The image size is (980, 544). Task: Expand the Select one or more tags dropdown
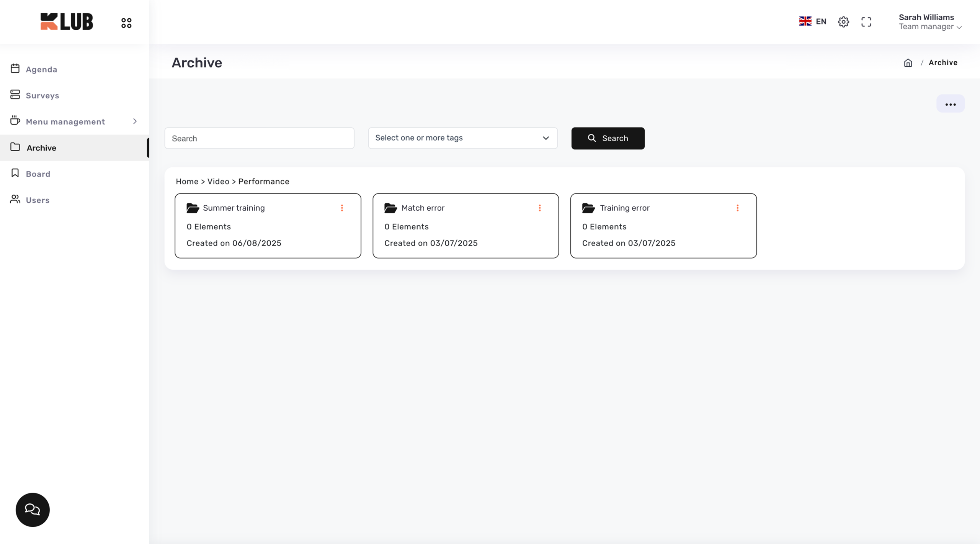462,138
